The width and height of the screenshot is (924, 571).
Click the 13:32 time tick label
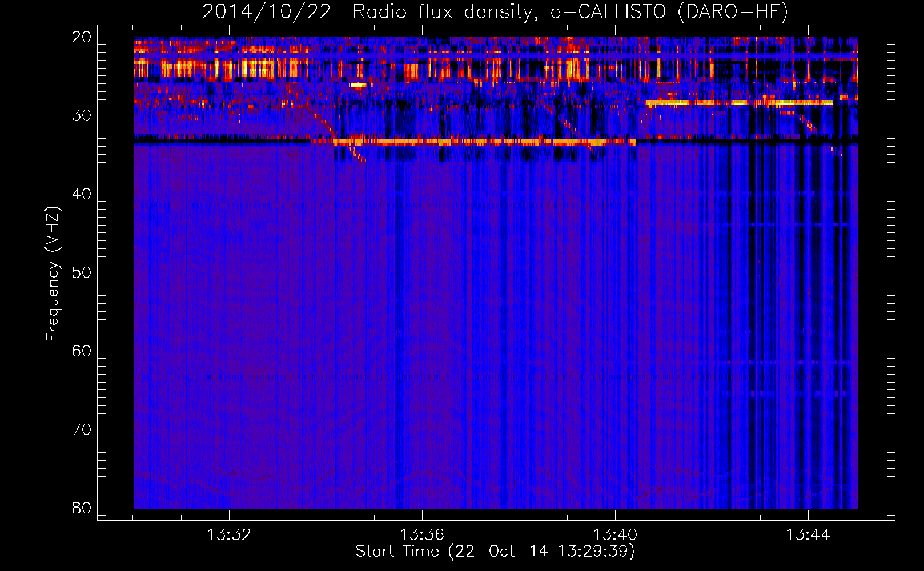[229, 535]
